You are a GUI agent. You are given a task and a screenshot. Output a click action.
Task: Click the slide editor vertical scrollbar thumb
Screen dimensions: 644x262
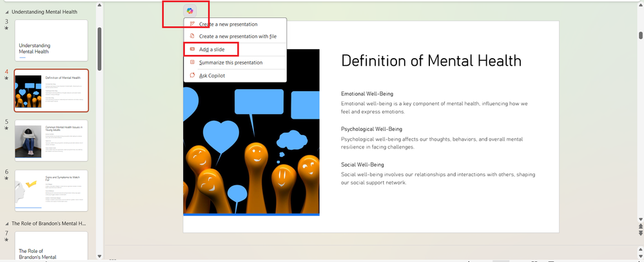click(641, 35)
